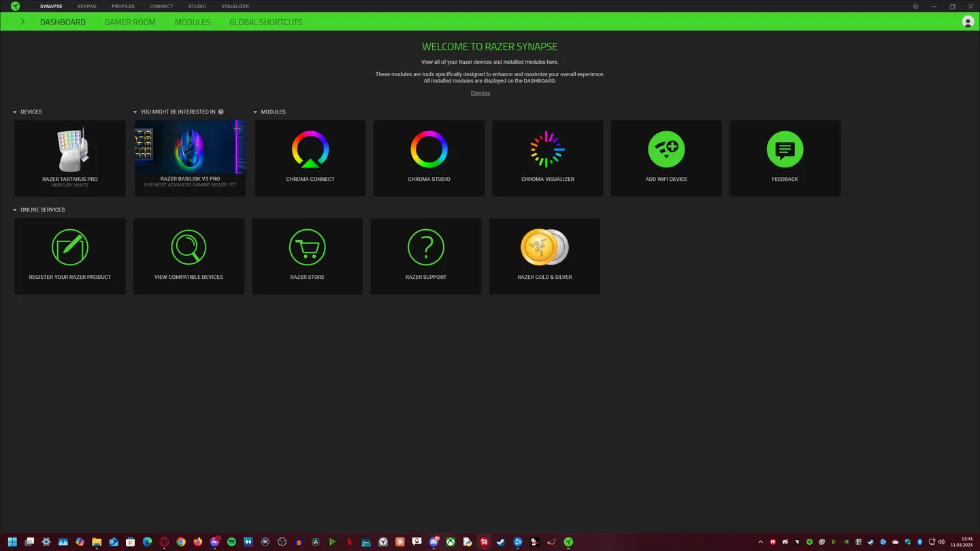The width and height of the screenshot is (980, 551).
Task: Open the Feedback module
Action: pos(785,158)
